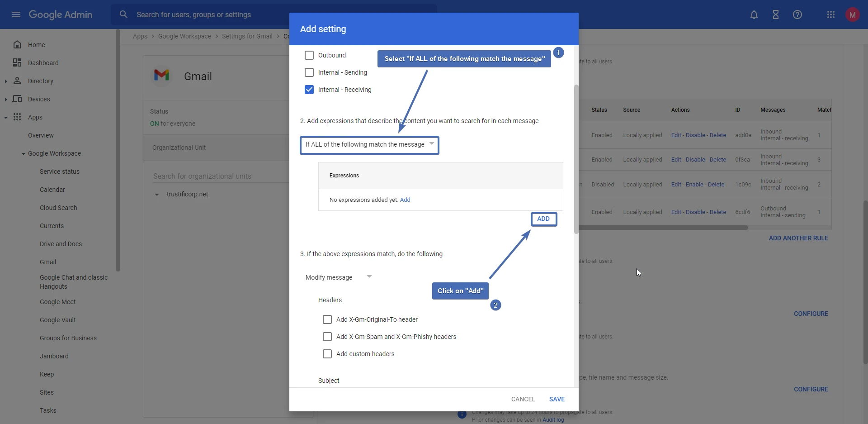The width and height of the screenshot is (868, 424).
Task: Open the Google apps grid launcher
Action: click(830, 14)
